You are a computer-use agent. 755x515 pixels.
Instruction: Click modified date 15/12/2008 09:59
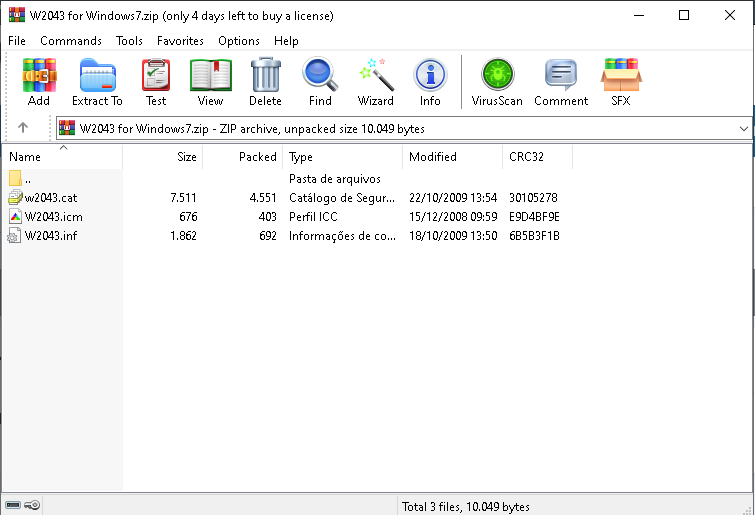coord(453,217)
